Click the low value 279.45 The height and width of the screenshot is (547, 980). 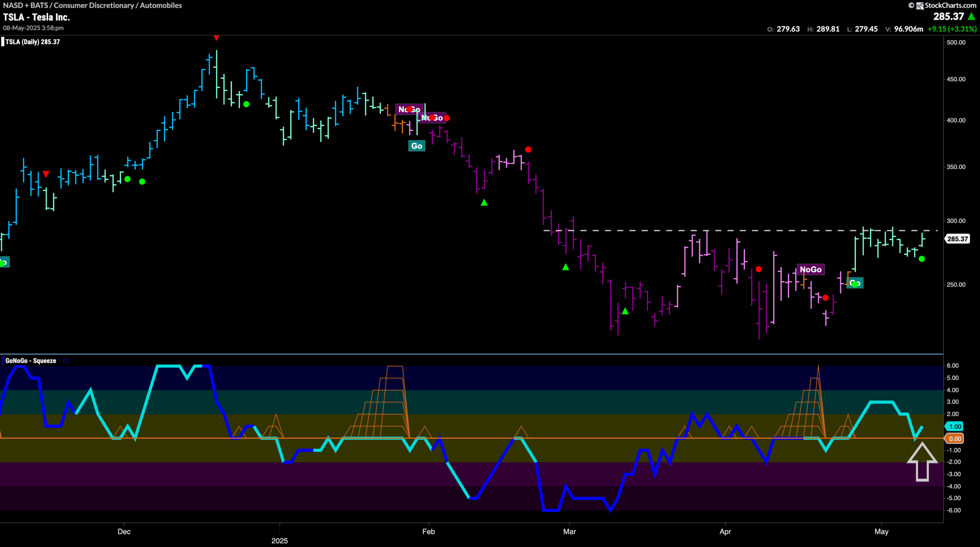click(x=866, y=29)
